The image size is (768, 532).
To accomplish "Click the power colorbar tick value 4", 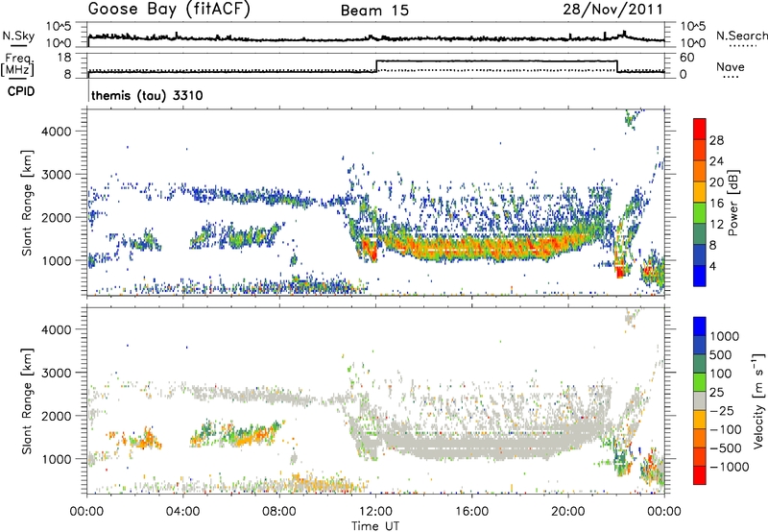I will pyautogui.click(x=712, y=266).
